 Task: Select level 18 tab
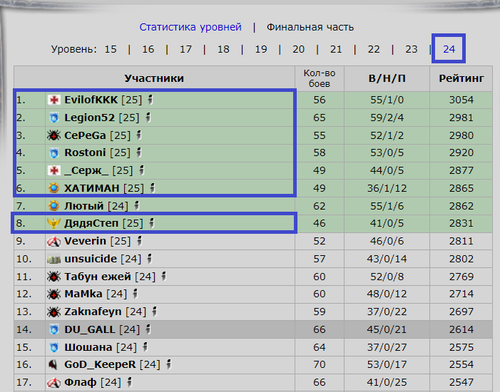[224, 49]
